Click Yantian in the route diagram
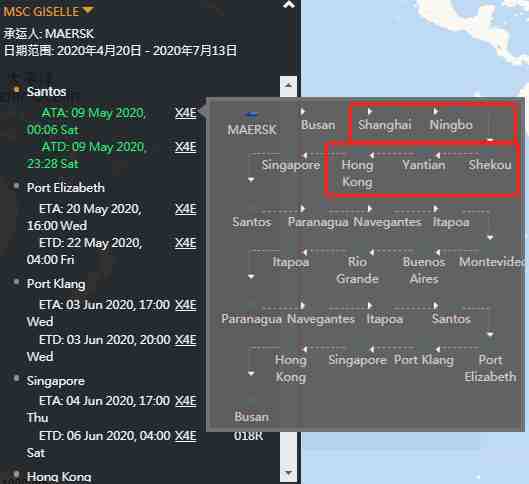Screen dimensions: 529x484 [424, 165]
